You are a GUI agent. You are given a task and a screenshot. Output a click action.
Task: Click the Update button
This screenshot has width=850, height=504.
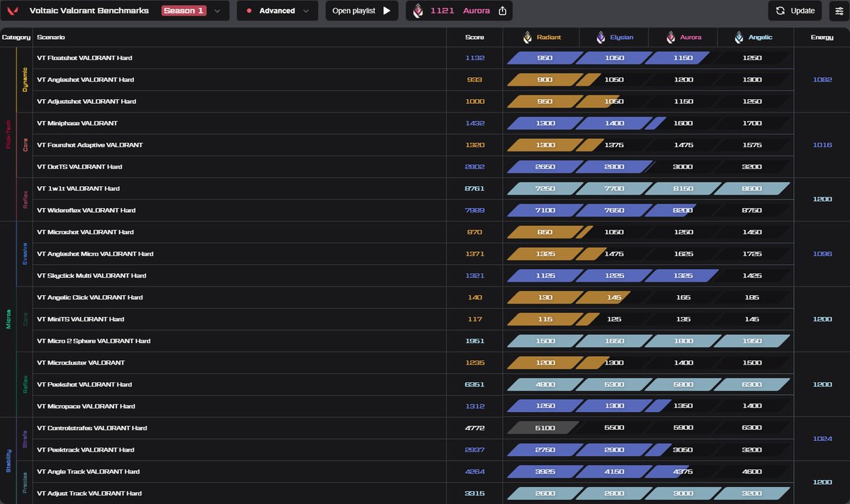(795, 11)
